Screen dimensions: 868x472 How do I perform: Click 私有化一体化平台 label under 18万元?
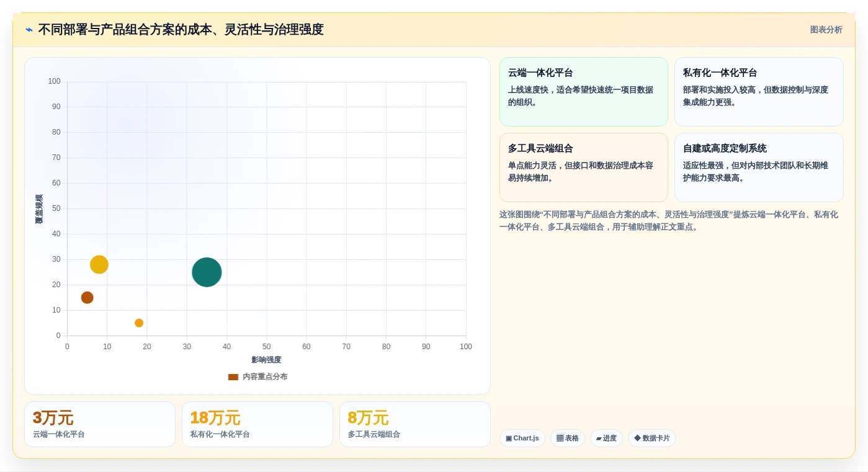tap(220, 435)
